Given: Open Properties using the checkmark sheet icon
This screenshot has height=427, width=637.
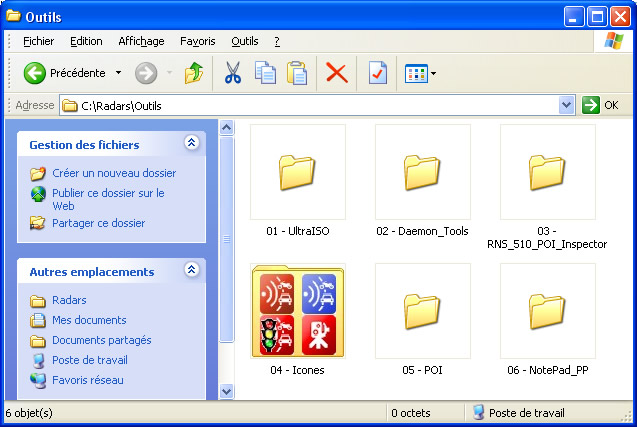Looking at the screenshot, I should click(x=378, y=73).
